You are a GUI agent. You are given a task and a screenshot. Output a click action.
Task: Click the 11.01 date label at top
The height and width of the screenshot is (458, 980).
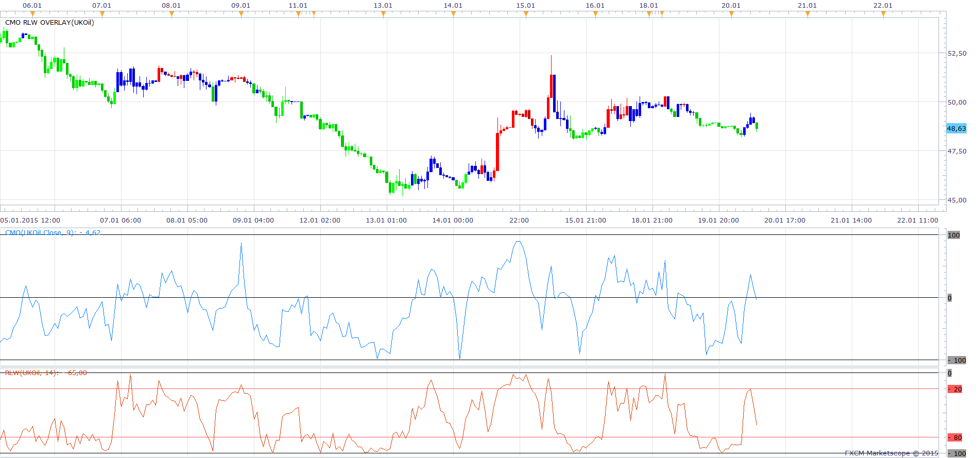298,6
